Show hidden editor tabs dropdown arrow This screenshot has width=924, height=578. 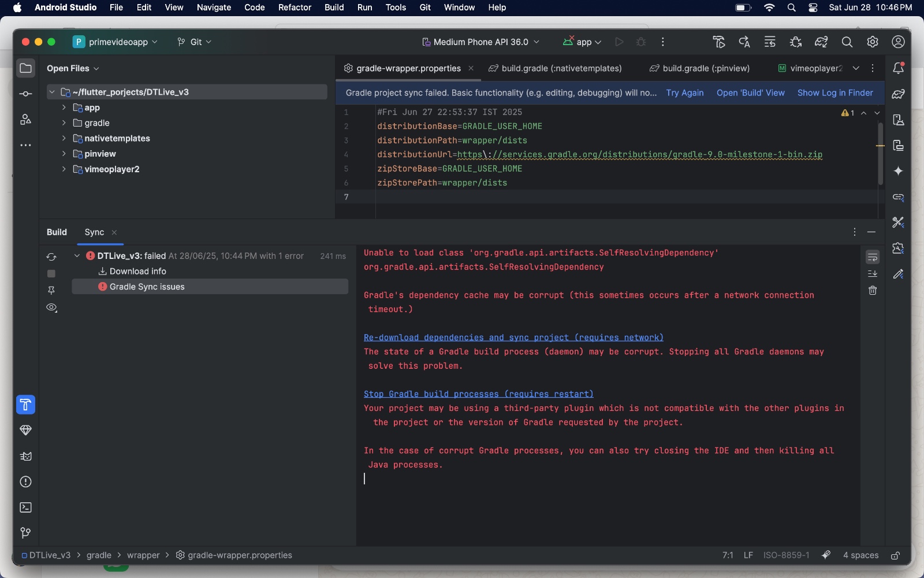click(x=856, y=68)
